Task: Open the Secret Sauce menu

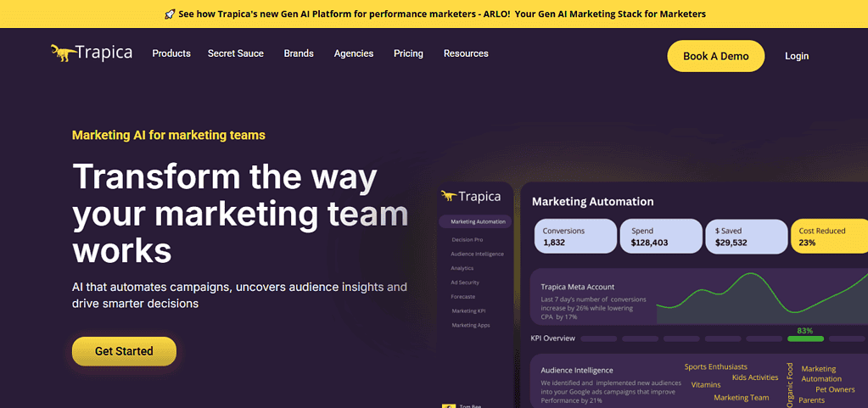Action: pyautogui.click(x=236, y=53)
